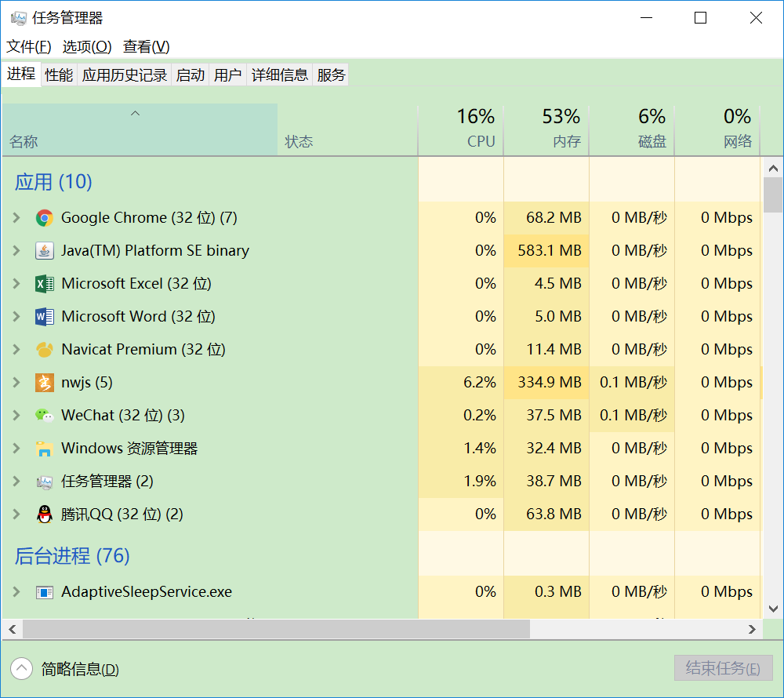Click the 63.8 MB memory cell
Image resolution: width=784 pixels, height=698 pixels.
(546, 514)
